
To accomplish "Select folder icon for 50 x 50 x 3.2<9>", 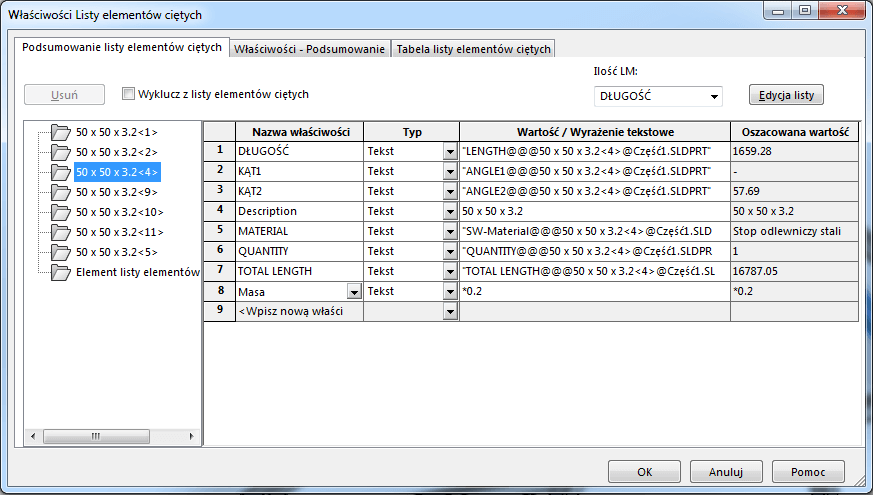I will coord(61,191).
